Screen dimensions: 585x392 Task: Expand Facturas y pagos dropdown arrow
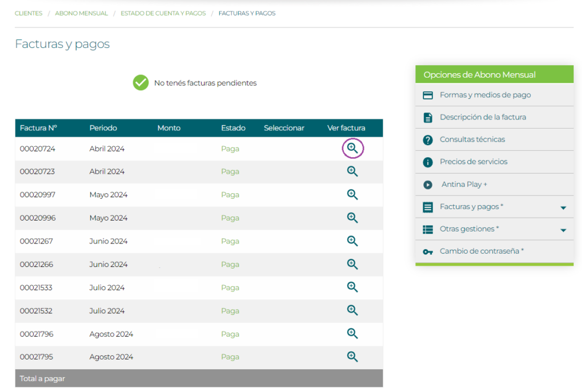point(563,208)
